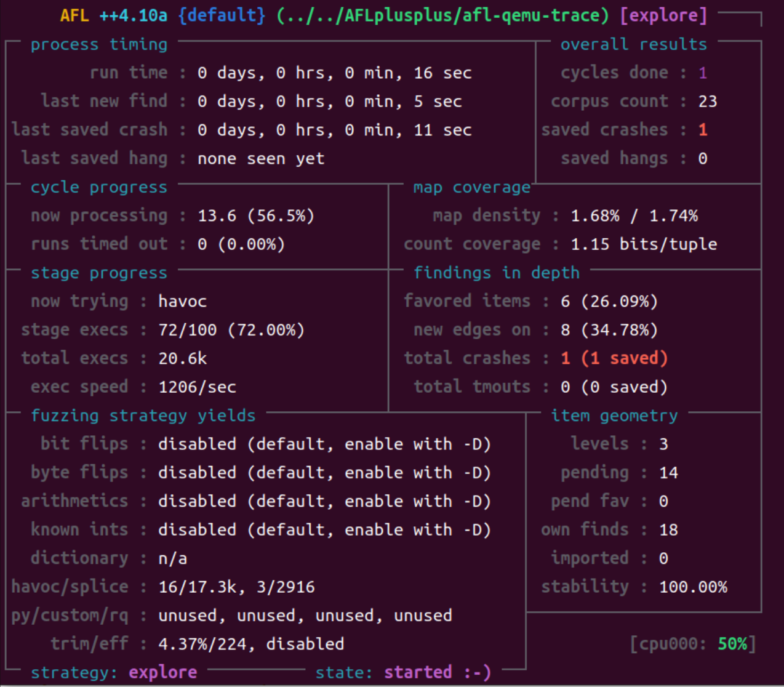Click the now processing value '13.6 (56.5%)'

256,215
